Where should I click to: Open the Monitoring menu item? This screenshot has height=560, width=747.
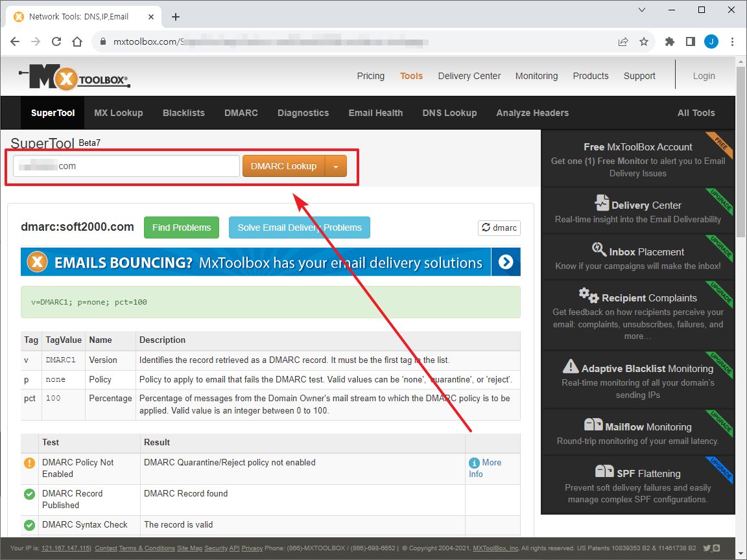coord(536,76)
